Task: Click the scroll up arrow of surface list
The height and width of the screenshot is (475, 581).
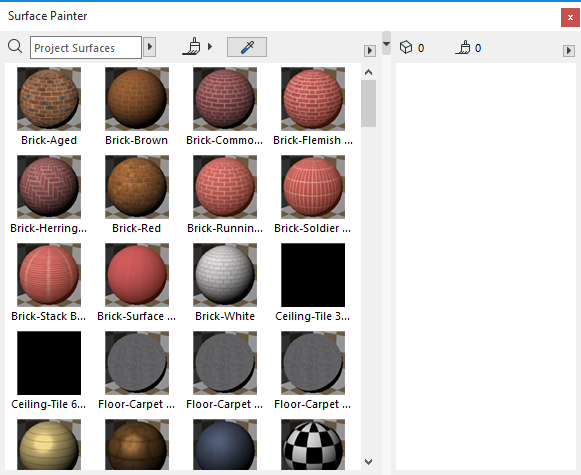Action: tap(368, 72)
